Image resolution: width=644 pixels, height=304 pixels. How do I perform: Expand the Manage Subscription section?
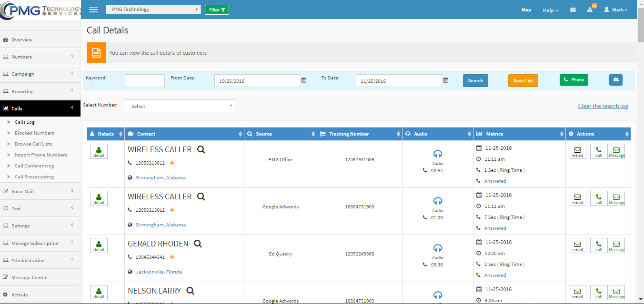point(40,243)
